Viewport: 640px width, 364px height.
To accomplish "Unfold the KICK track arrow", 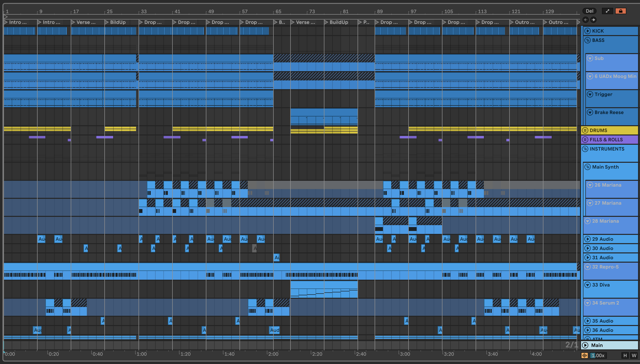I will (588, 31).
